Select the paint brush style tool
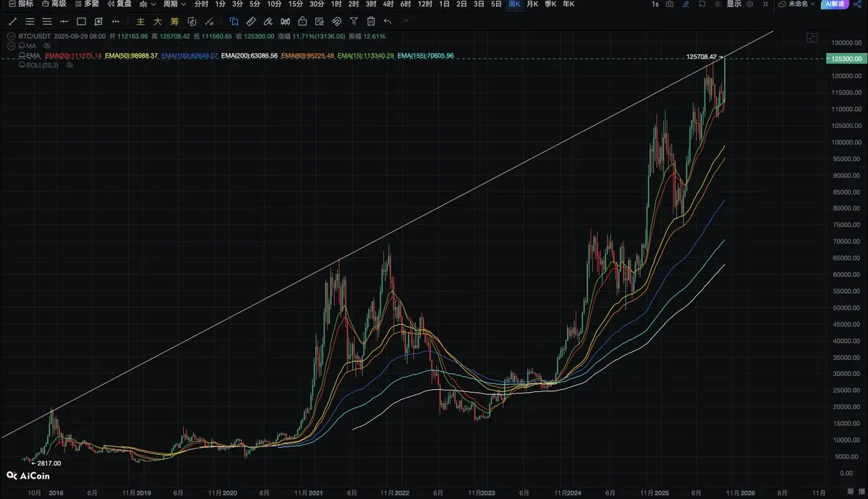This screenshot has width=868, height=499. (268, 22)
